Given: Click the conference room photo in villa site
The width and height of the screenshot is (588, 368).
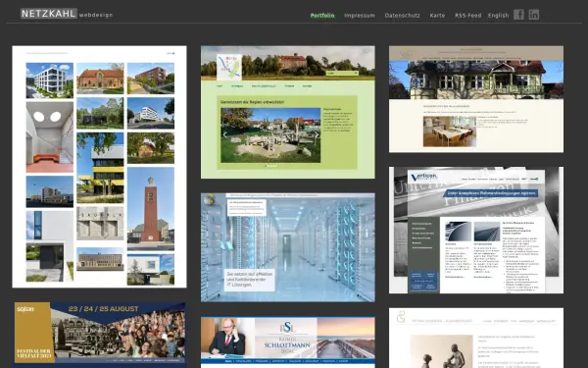Looking at the screenshot, I should point(450,131).
